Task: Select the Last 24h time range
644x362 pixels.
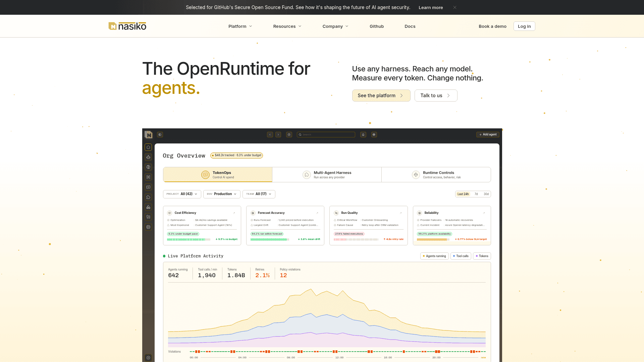Action: click(463, 194)
